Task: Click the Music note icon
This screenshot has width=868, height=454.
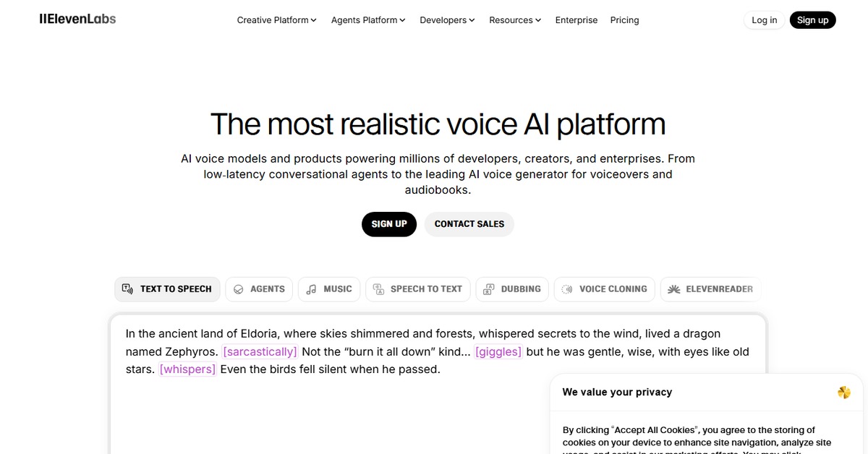Action: click(x=311, y=289)
